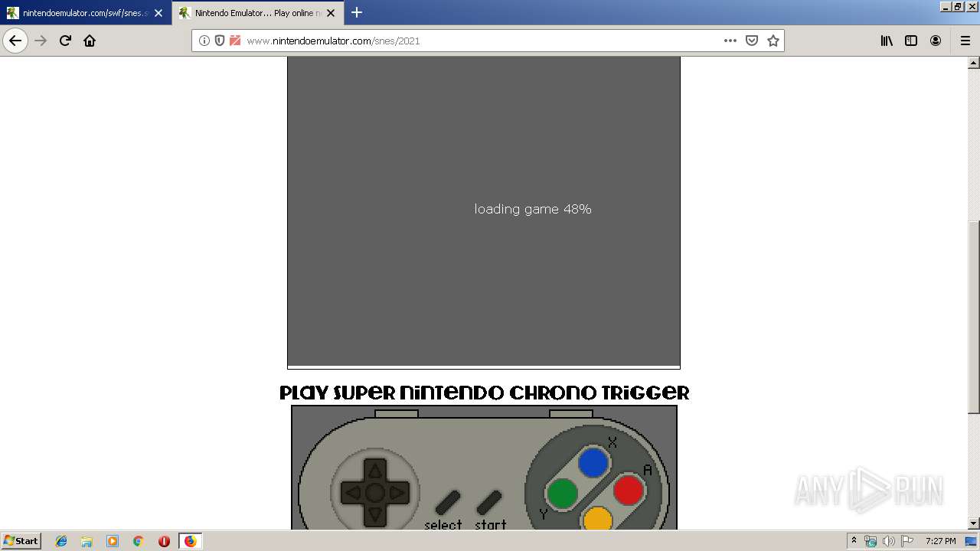Open Firefox taskbar button
The height and width of the screenshot is (551, 980).
190,541
